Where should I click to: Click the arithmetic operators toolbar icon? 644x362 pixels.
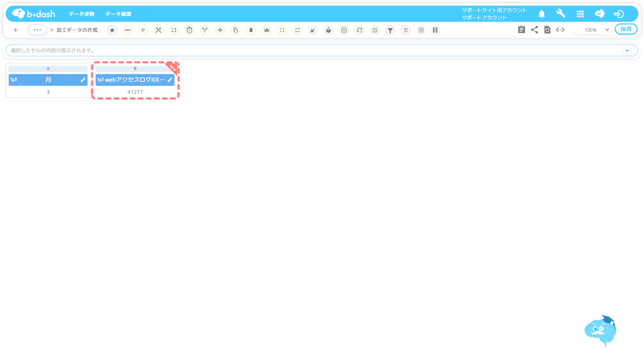[x=174, y=30]
